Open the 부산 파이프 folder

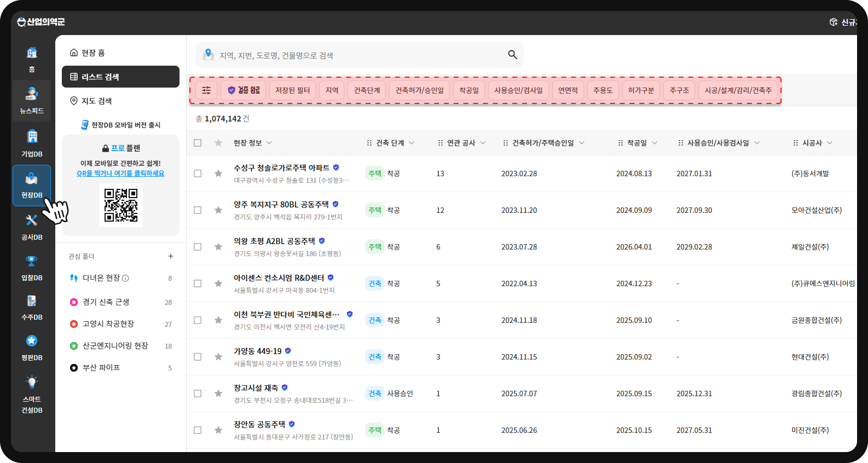120,368
